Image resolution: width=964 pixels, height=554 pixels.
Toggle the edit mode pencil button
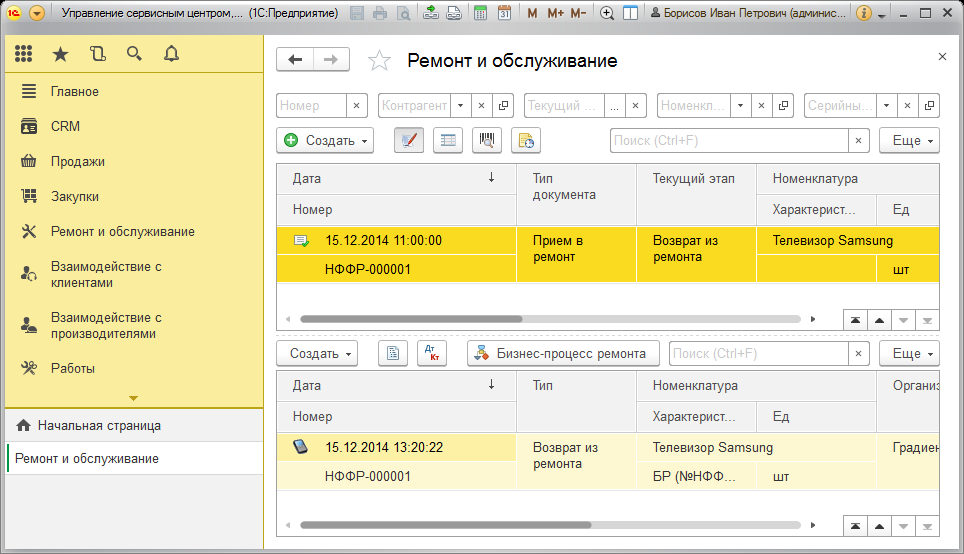point(408,141)
